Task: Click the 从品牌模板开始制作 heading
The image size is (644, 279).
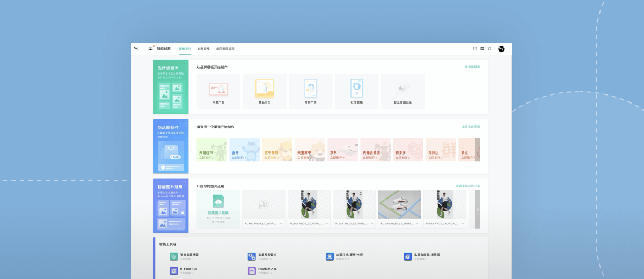Action: (212, 67)
